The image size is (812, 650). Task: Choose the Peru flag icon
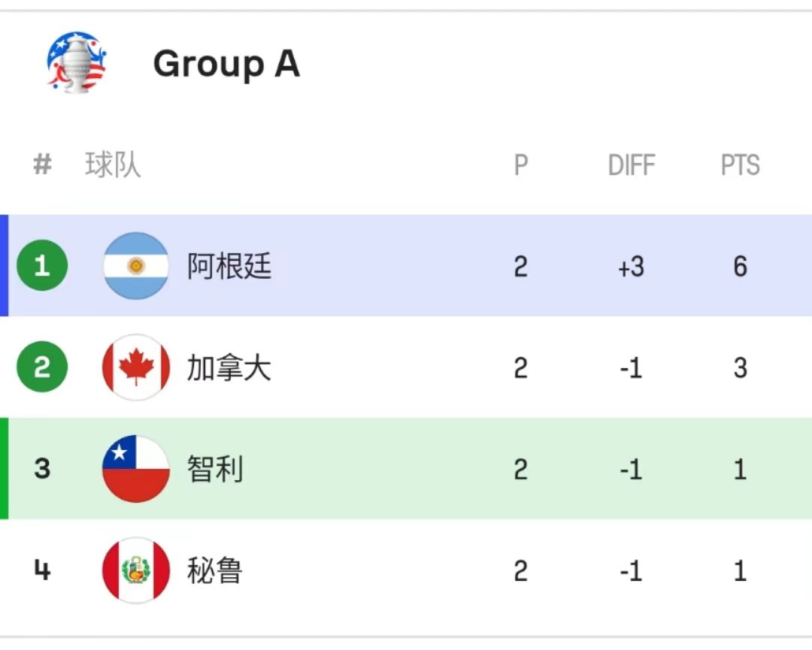[136, 570]
